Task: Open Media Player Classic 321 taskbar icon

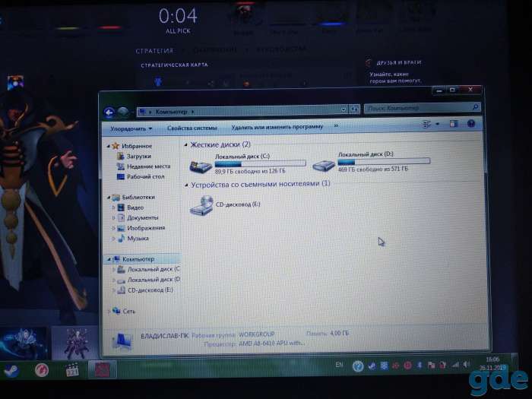Action: (x=72, y=369)
